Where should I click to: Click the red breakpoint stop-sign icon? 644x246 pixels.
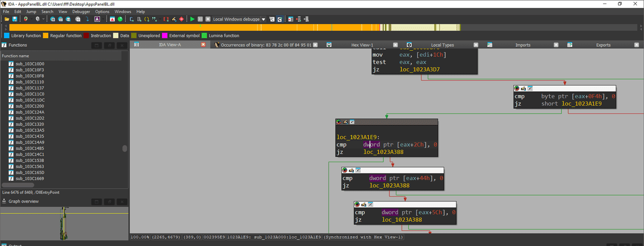[x=182, y=19]
